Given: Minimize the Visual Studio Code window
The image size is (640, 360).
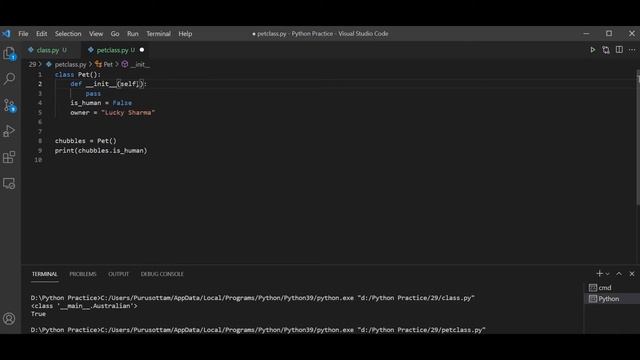Looking at the screenshot, I should [x=586, y=33].
